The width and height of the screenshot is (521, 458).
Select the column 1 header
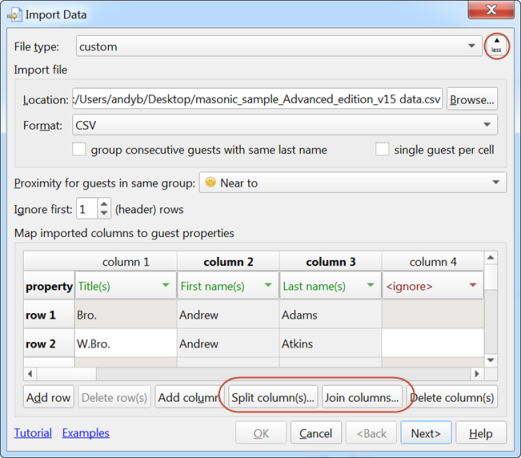coord(126,261)
